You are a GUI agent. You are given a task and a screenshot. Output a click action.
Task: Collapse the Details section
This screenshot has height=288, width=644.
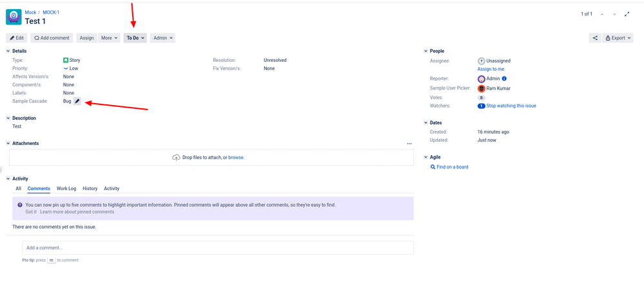tap(8, 51)
